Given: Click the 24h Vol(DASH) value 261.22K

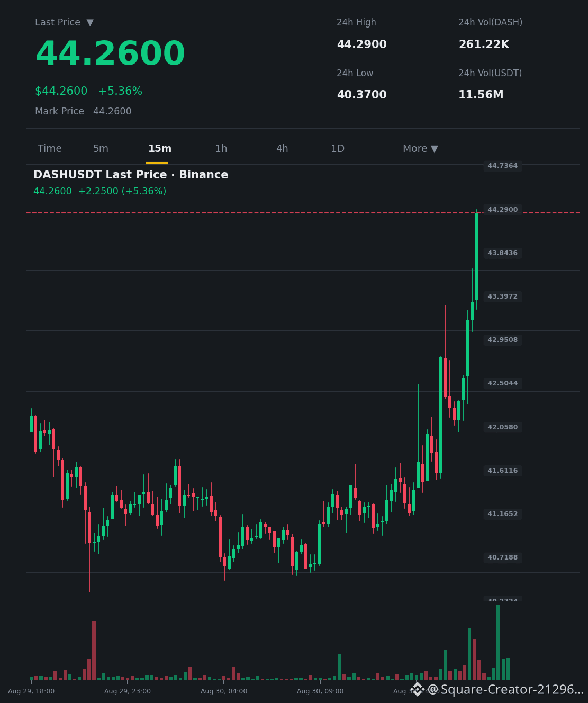Looking at the screenshot, I should [484, 44].
